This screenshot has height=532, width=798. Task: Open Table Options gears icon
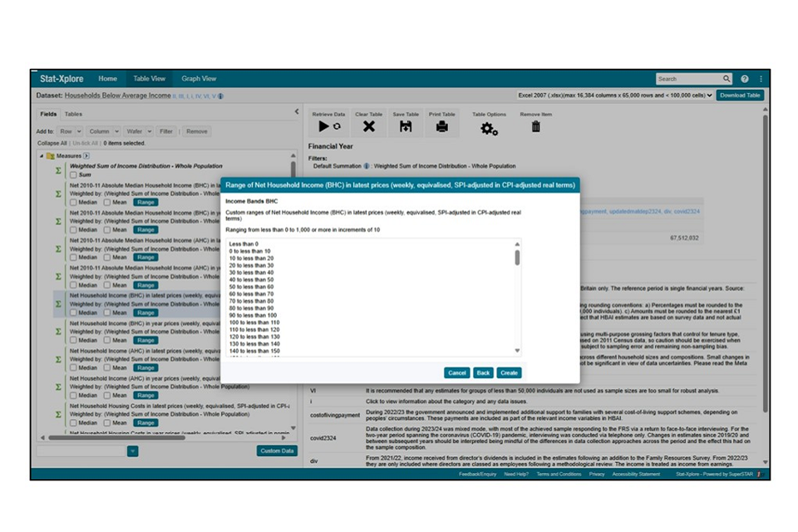[x=489, y=128]
